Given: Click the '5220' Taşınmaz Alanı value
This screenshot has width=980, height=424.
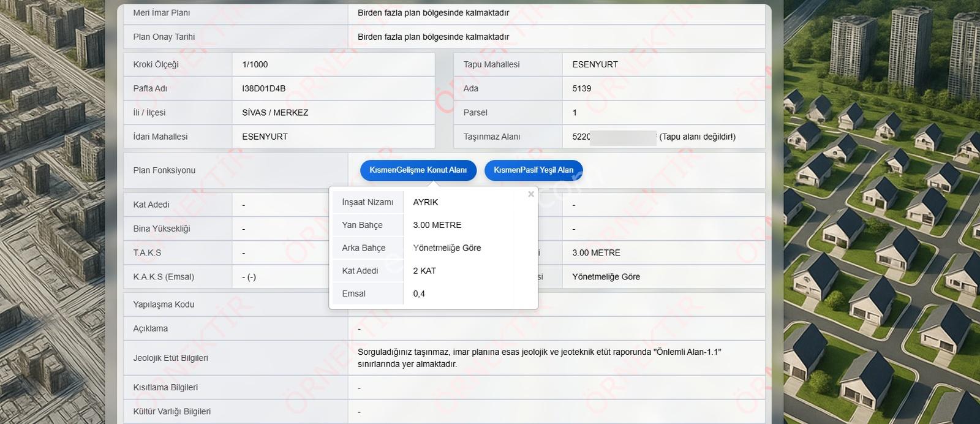Looking at the screenshot, I should point(581,137).
